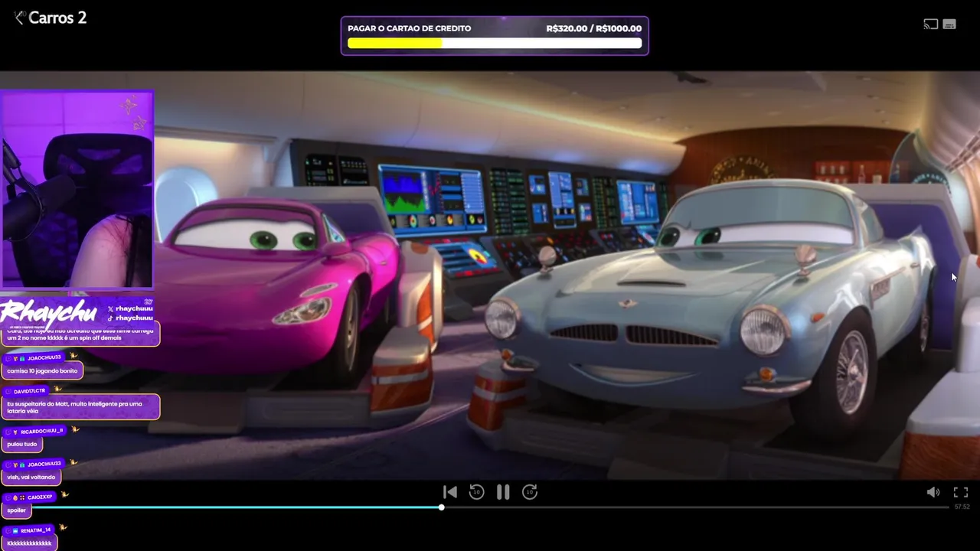Click the R$320.00 / R$1000.00 goal amount
This screenshot has height=551, width=980.
coord(594,28)
